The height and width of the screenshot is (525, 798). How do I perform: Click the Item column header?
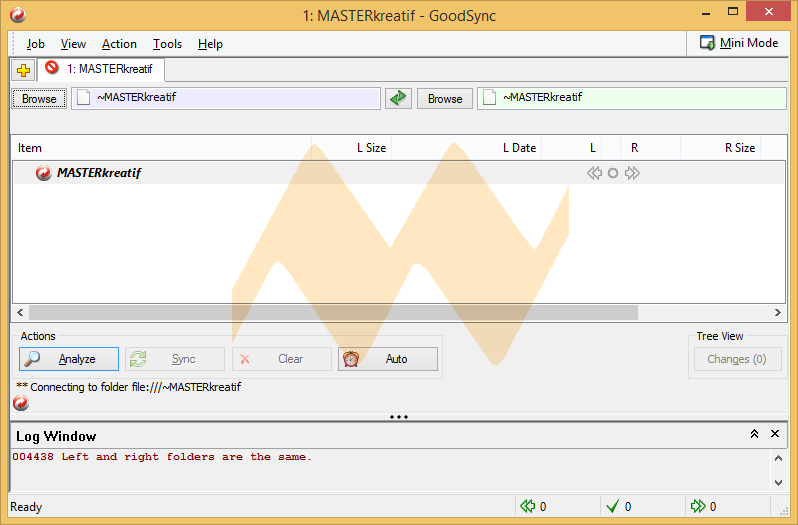(x=162, y=148)
